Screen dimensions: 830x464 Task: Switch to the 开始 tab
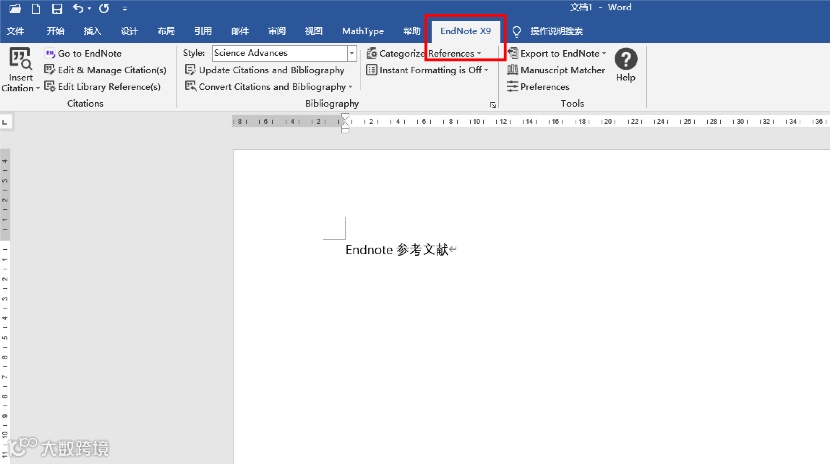coord(55,31)
